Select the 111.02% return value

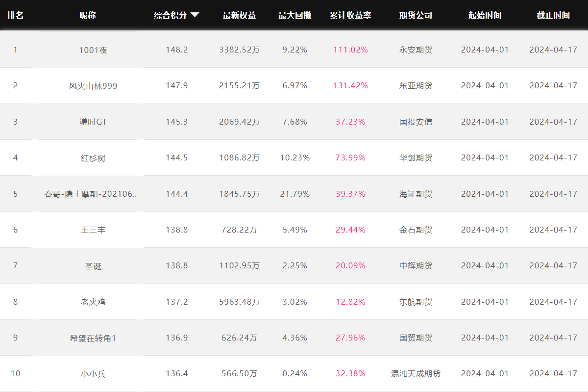tap(350, 50)
